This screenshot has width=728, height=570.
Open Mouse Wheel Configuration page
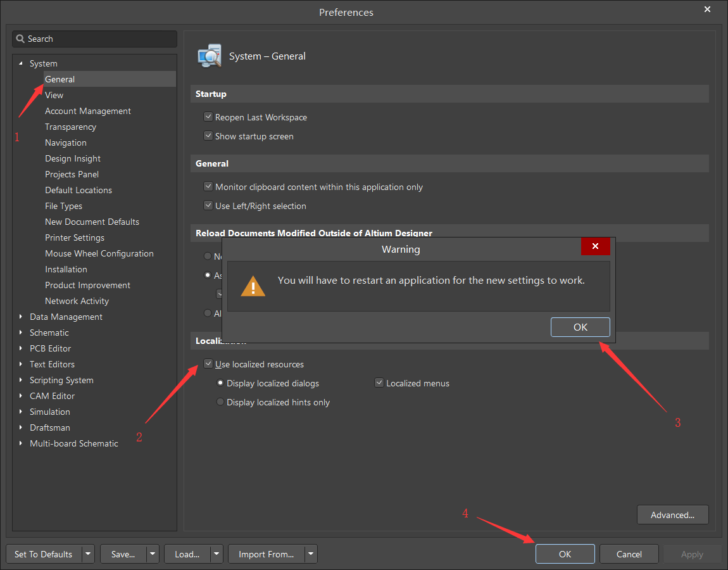coord(99,253)
